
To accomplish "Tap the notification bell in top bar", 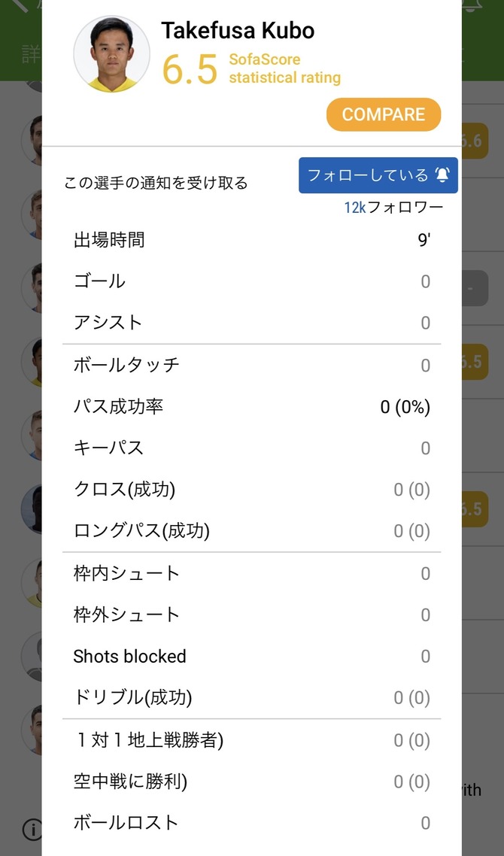I will coord(472,5).
